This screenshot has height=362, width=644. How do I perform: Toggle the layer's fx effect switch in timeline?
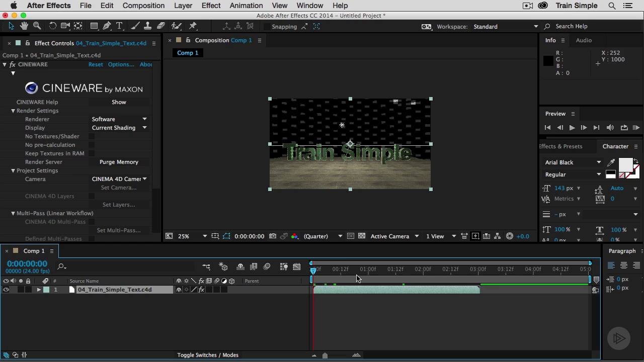[x=201, y=290]
